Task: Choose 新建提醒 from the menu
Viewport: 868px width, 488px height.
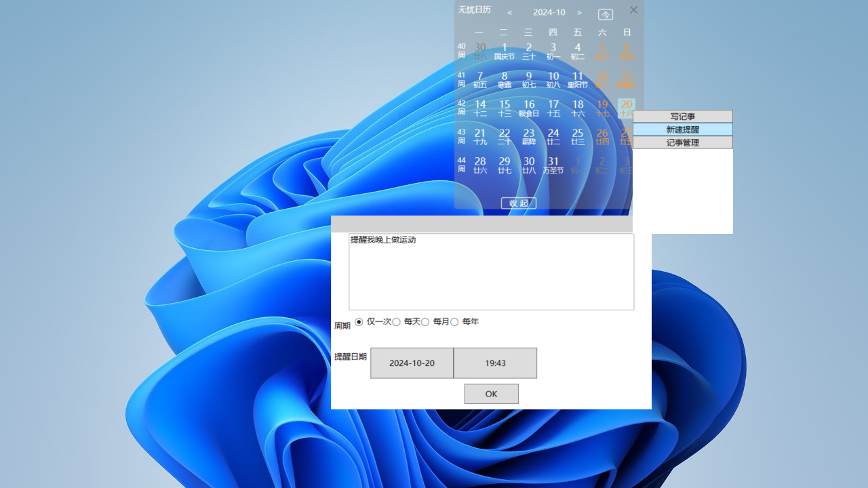Action: click(x=682, y=129)
